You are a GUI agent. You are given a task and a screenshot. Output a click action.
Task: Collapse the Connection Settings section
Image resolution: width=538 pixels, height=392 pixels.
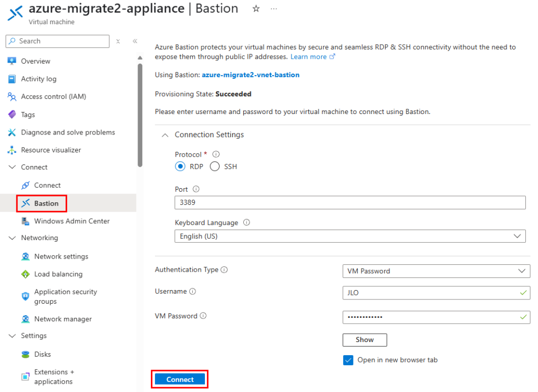(165, 135)
